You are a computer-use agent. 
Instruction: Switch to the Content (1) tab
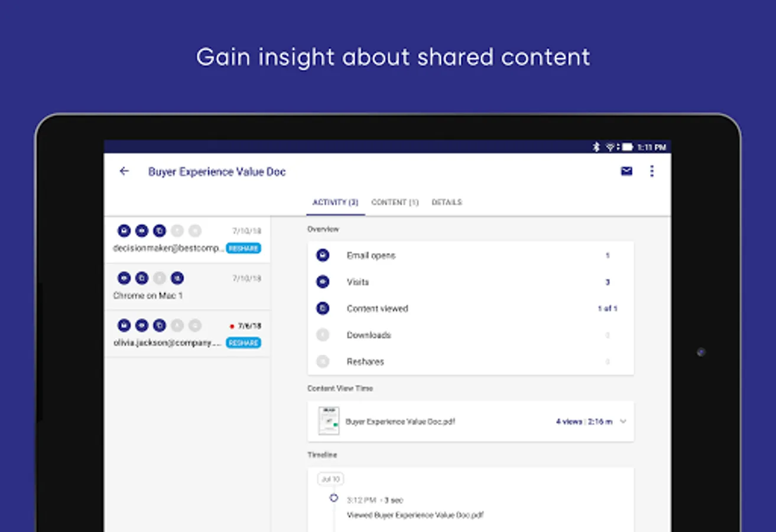[x=395, y=202]
